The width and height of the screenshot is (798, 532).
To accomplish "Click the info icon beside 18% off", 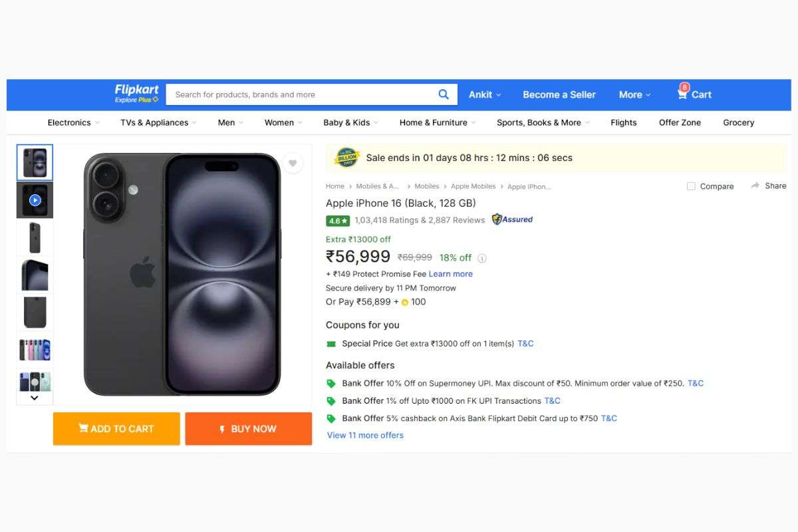I will click(483, 257).
